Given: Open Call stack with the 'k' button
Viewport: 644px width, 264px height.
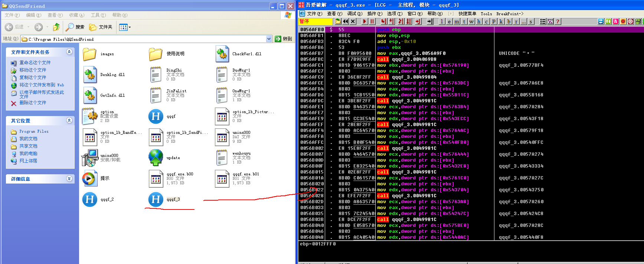Looking at the screenshot, I should pyautogui.click(x=501, y=22).
